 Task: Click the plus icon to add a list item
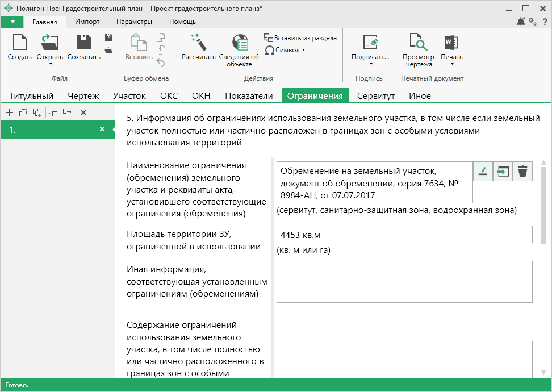tap(9, 112)
